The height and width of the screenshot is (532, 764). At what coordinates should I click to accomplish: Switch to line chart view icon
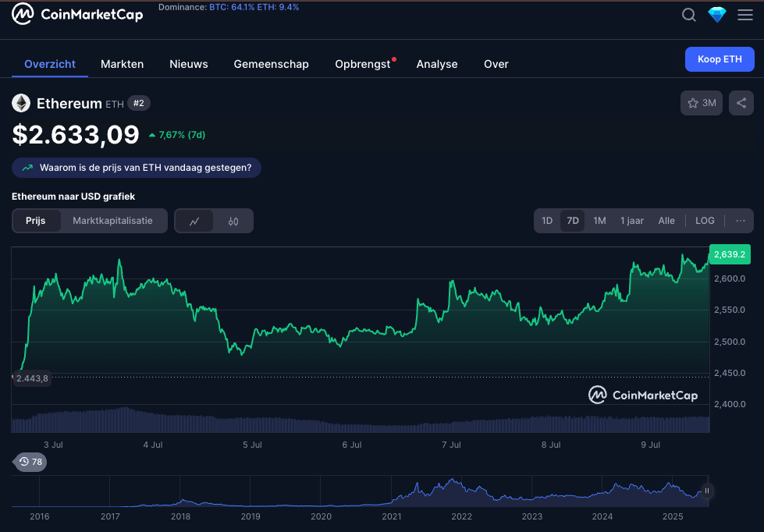click(x=194, y=222)
